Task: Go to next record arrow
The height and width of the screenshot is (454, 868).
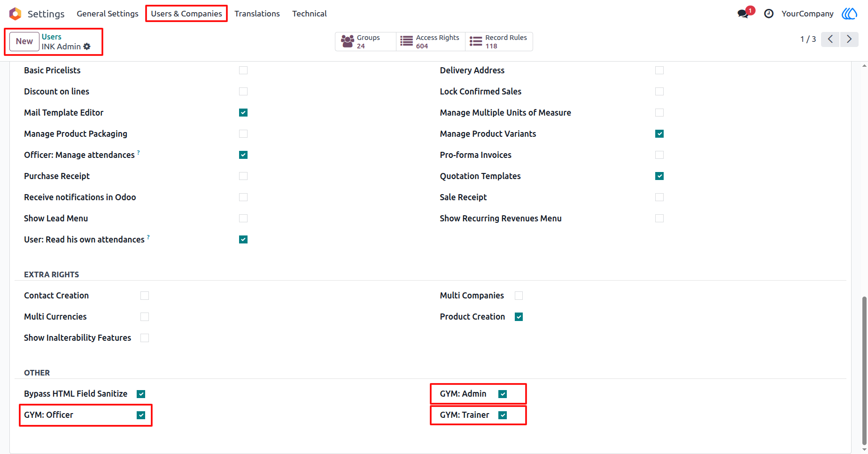Action: point(849,39)
